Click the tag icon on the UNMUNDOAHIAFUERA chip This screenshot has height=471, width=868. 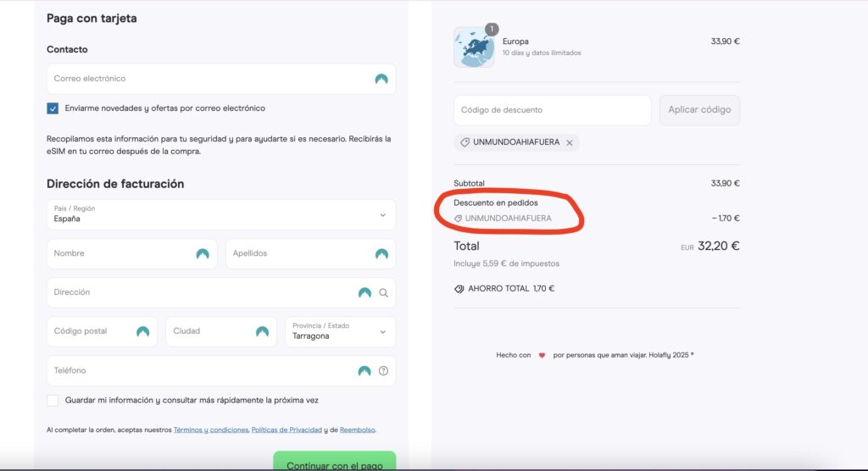[465, 142]
